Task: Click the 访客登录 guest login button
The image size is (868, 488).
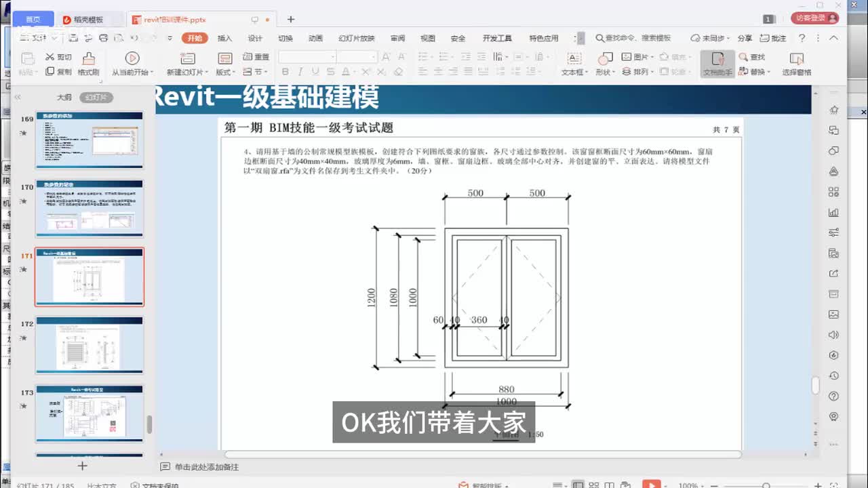Action: [x=814, y=18]
